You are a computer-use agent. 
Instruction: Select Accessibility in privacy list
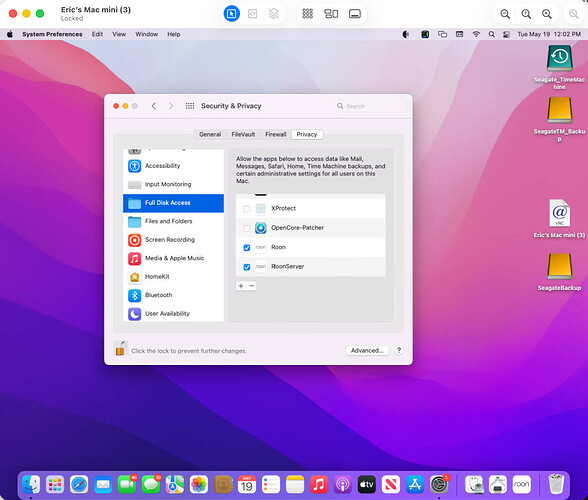coord(174,166)
